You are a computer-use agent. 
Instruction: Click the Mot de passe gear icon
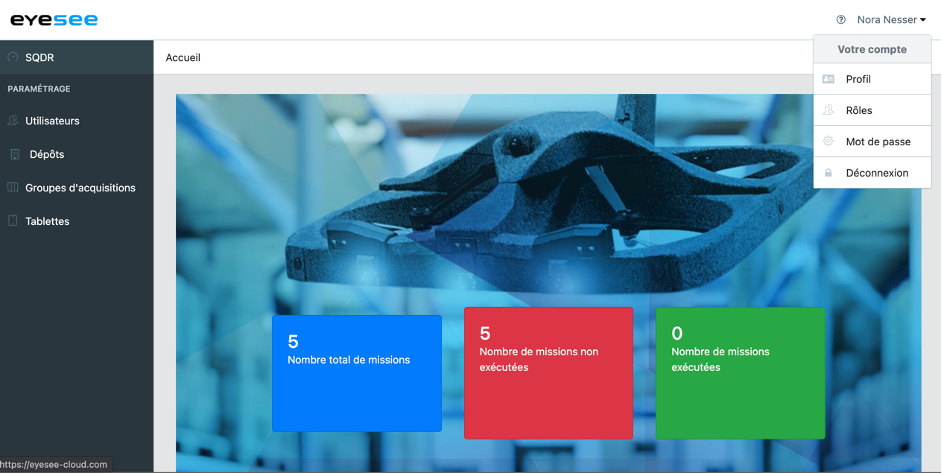tap(828, 141)
